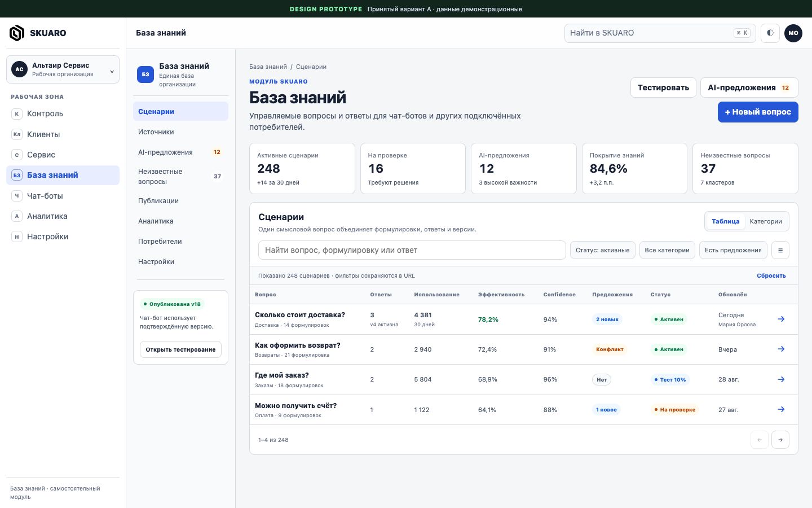Click the SKUARO logo icon
This screenshot has height=508, width=812.
pyautogui.click(x=17, y=33)
